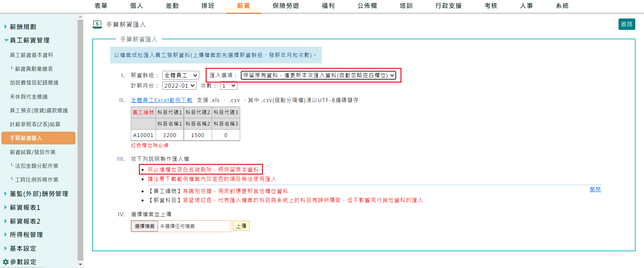Open 薪資試算/發放作業 in the sidebar
This screenshot has height=268, width=644.
point(33,152)
